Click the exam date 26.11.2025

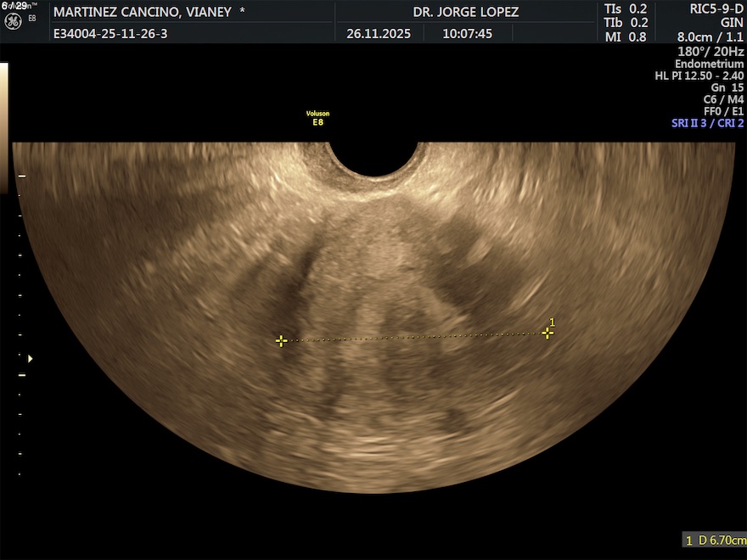(x=379, y=34)
